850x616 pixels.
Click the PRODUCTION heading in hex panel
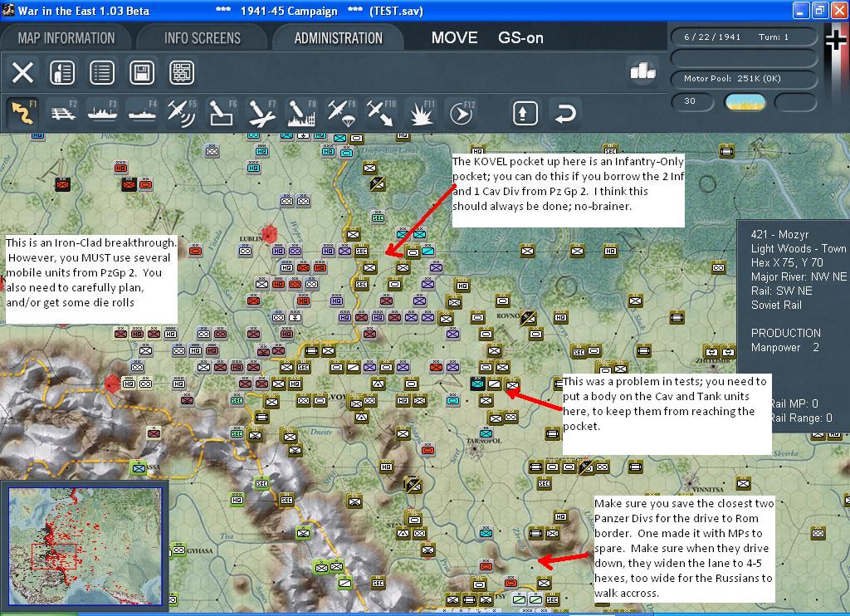coord(786,333)
